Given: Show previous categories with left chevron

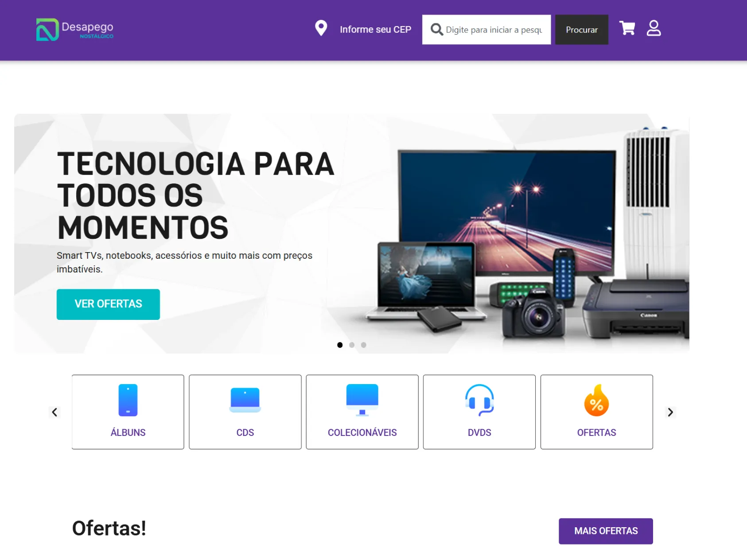Looking at the screenshot, I should [x=54, y=412].
